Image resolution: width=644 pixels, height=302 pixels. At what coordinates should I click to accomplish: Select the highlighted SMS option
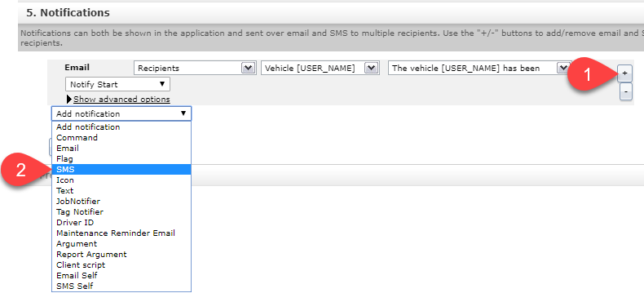pyautogui.click(x=121, y=170)
